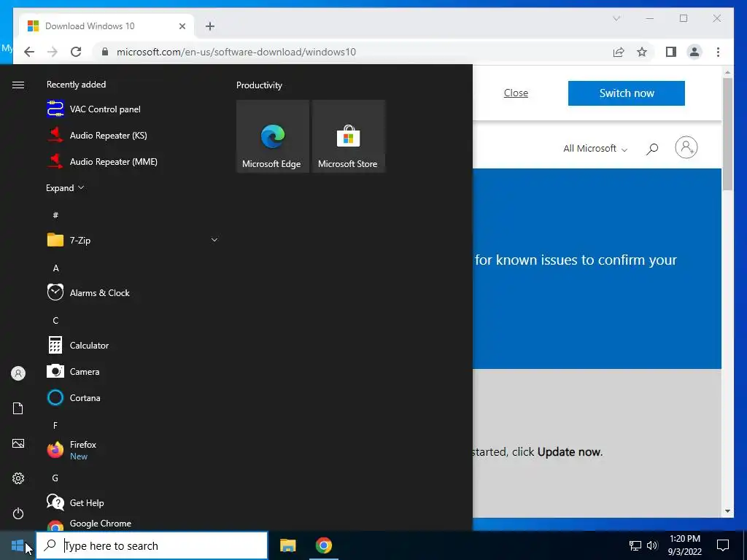Expand the All Microsoft dropdown
The image size is (747, 560).
coord(595,149)
